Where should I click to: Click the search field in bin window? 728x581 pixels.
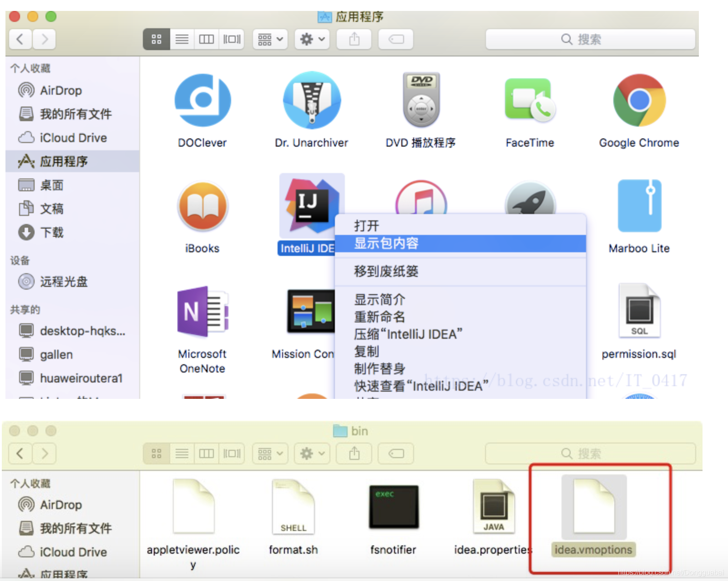590,454
